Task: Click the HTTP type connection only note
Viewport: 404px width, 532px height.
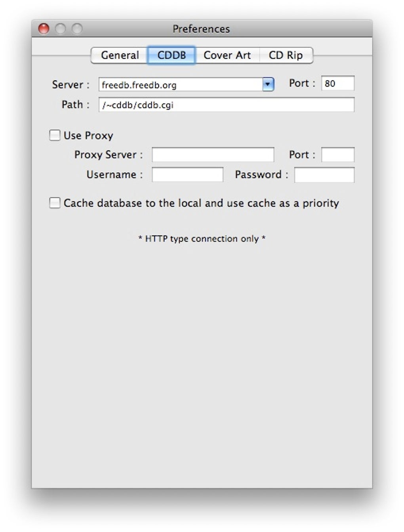Action: point(202,239)
